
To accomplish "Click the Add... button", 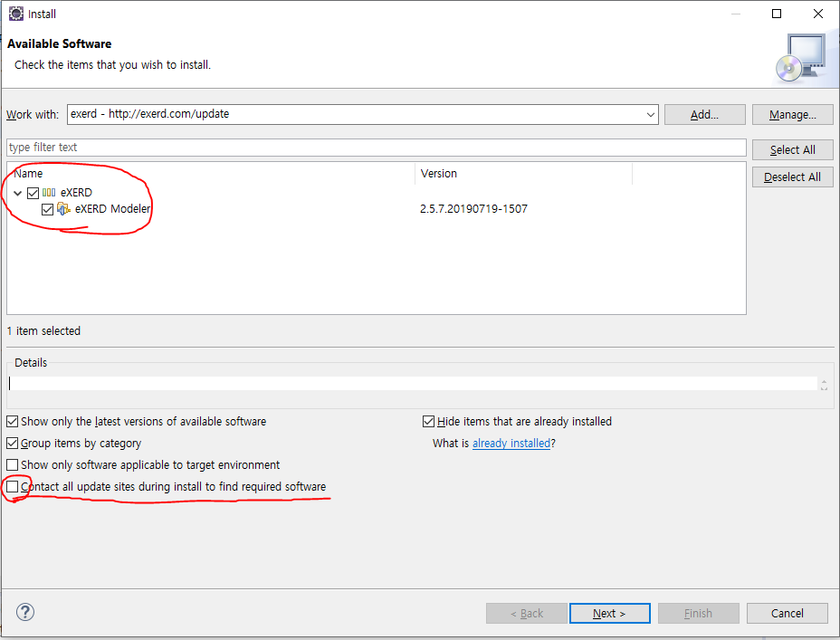I will (x=704, y=115).
